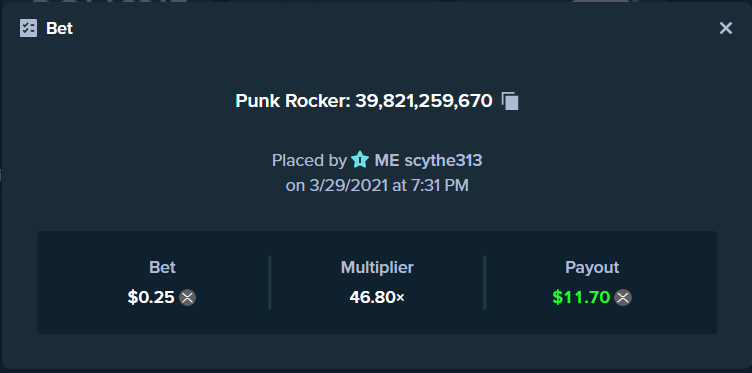Click the ME tag before scythe313
The image size is (752, 373).
(387, 160)
